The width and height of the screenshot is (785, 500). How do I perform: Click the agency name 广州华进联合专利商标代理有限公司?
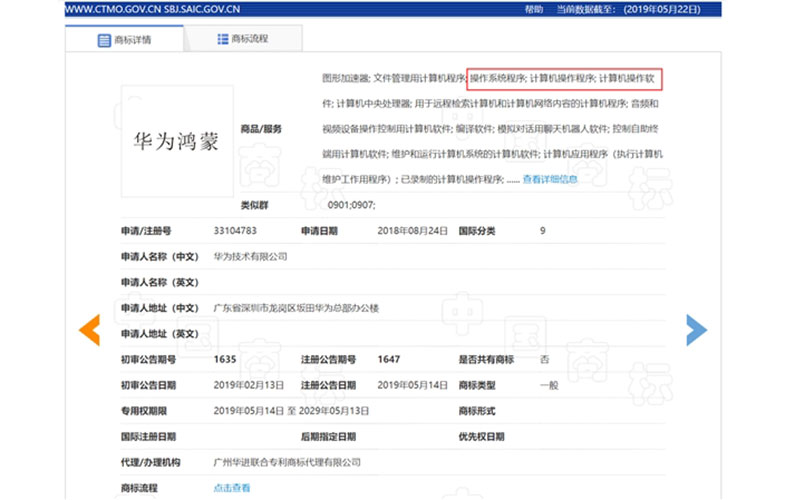tap(287, 462)
